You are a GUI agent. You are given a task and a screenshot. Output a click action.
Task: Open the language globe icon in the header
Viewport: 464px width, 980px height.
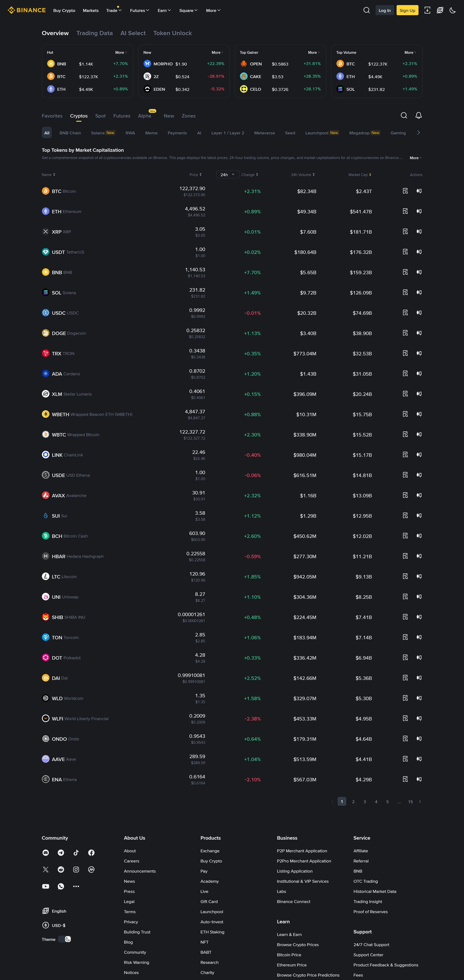(440, 10)
